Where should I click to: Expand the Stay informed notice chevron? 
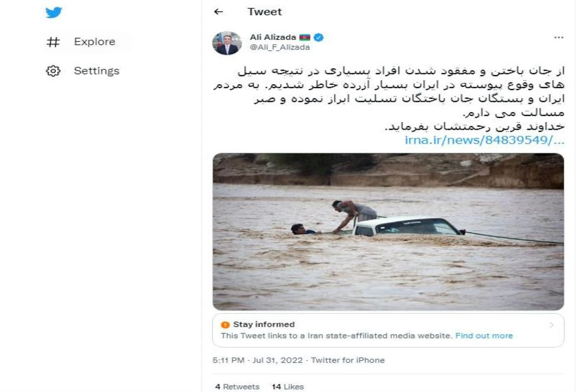[x=552, y=325]
